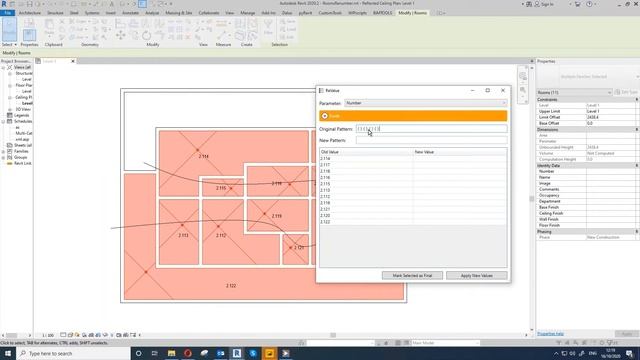
Task: Select Revit Links in Project Browser
Action: pos(22,163)
